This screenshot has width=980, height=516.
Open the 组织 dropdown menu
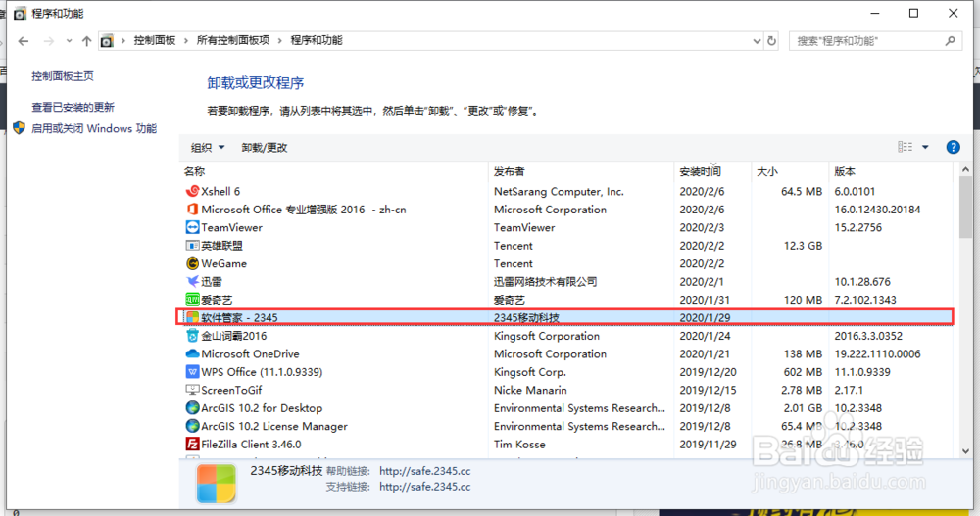click(x=208, y=148)
